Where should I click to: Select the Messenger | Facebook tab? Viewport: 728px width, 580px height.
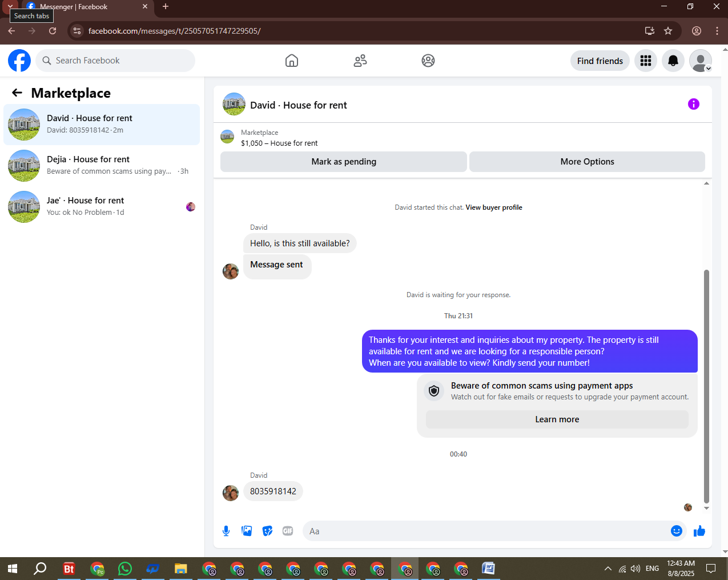(x=87, y=7)
